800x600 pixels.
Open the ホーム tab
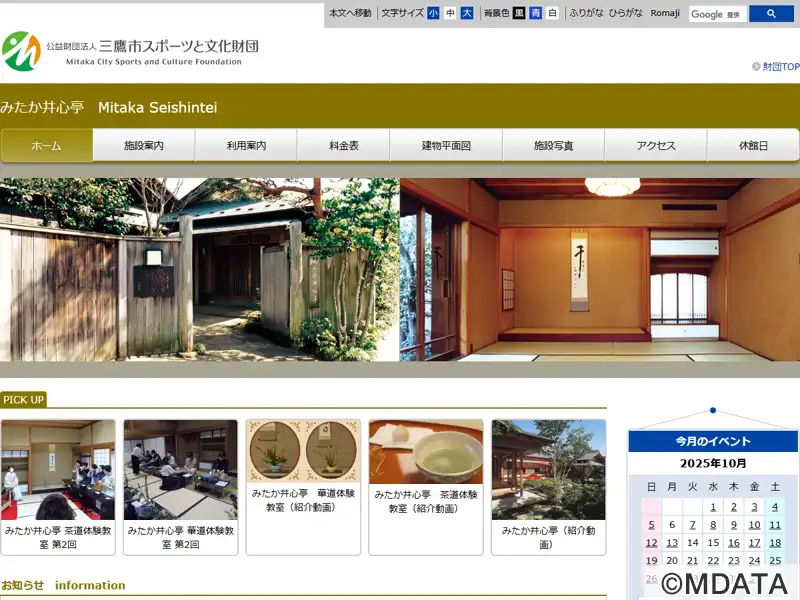(46, 145)
